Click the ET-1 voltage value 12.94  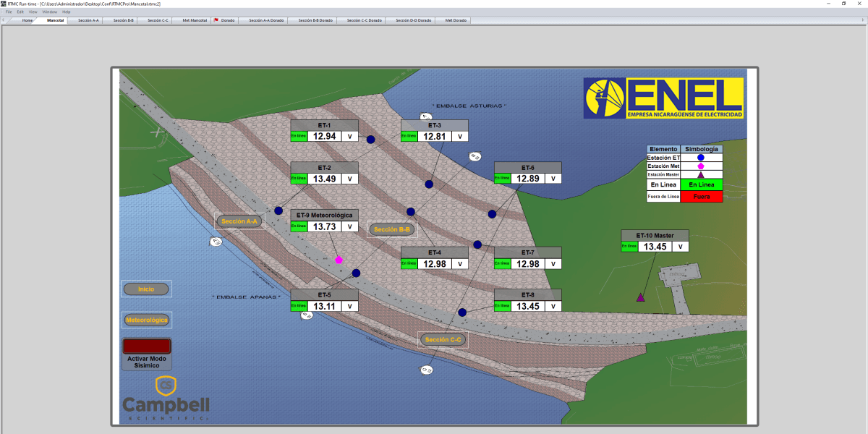325,136
